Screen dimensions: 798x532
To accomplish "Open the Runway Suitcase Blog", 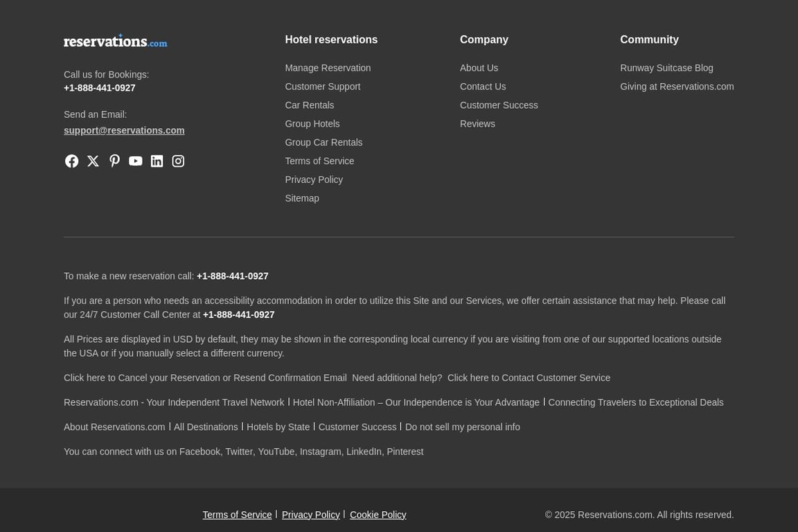I will (666, 68).
